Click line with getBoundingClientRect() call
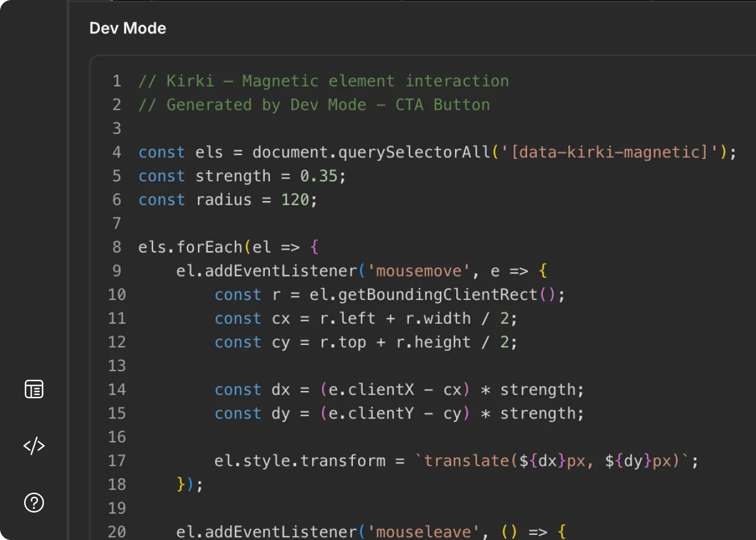This screenshot has height=540, width=756. tap(390, 295)
